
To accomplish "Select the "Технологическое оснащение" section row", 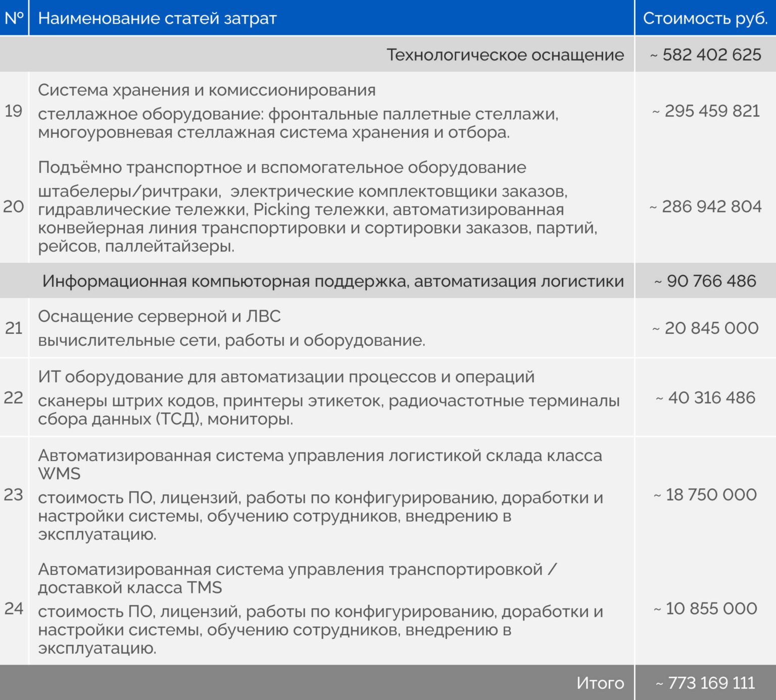I will 505,55.
